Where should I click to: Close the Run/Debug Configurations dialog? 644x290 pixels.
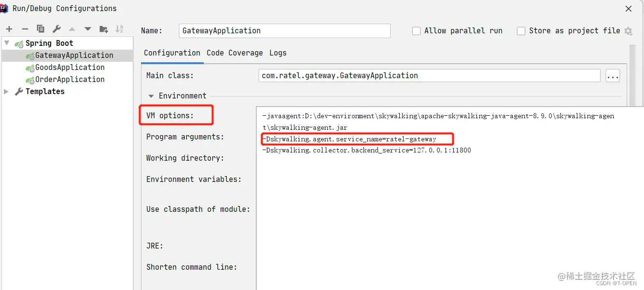629,9
